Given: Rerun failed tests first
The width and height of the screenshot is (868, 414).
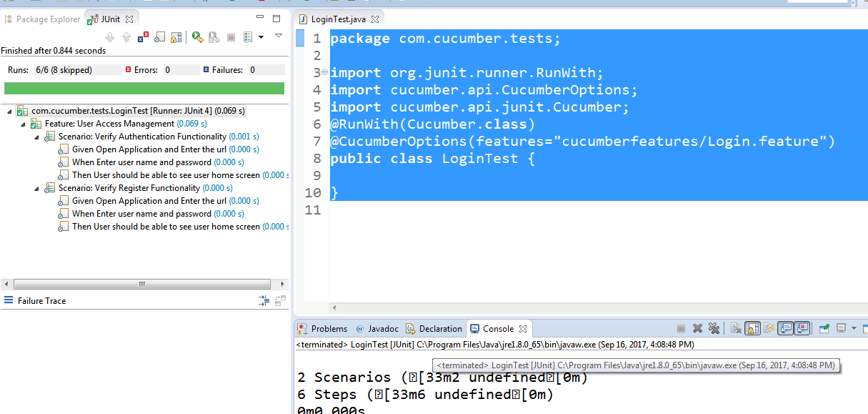Looking at the screenshot, I should (x=214, y=37).
